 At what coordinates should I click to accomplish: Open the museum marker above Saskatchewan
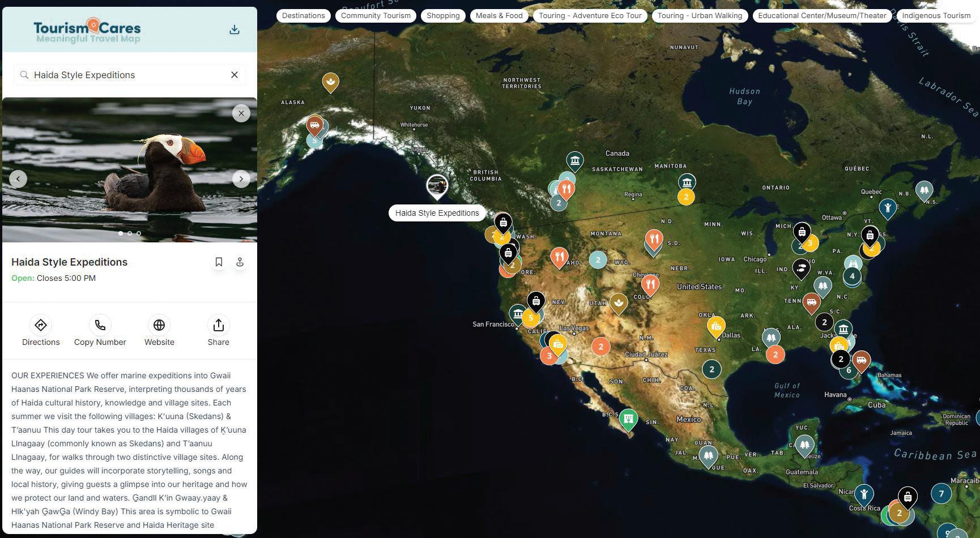pyautogui.click(x=575, y=161)
